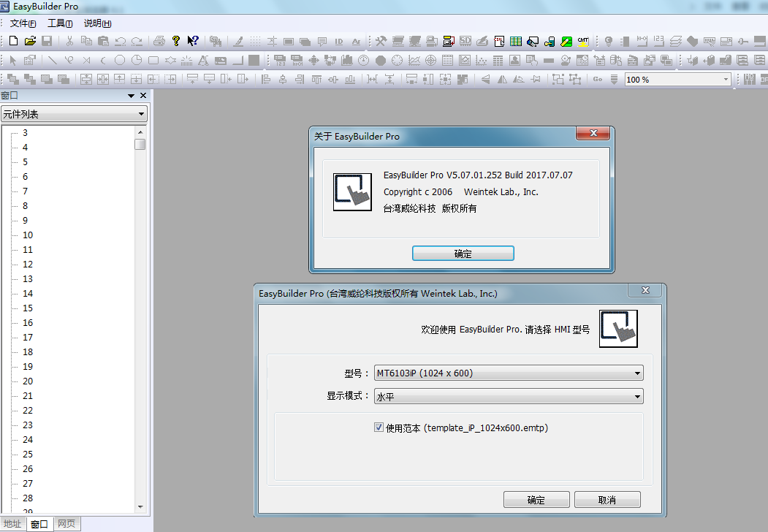Click the Print icon in the toolbar
Image resolution: width=768 pixels, height=532 pixels.
click(159, 41)
